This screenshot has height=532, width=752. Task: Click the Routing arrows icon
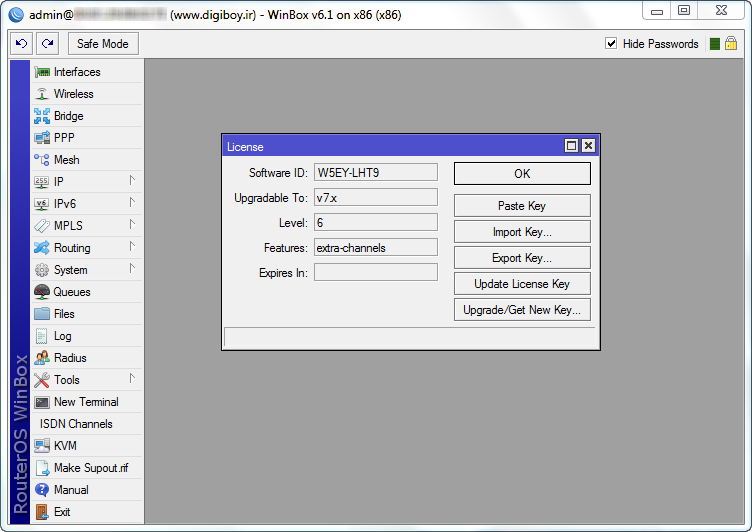pos(42,248)
